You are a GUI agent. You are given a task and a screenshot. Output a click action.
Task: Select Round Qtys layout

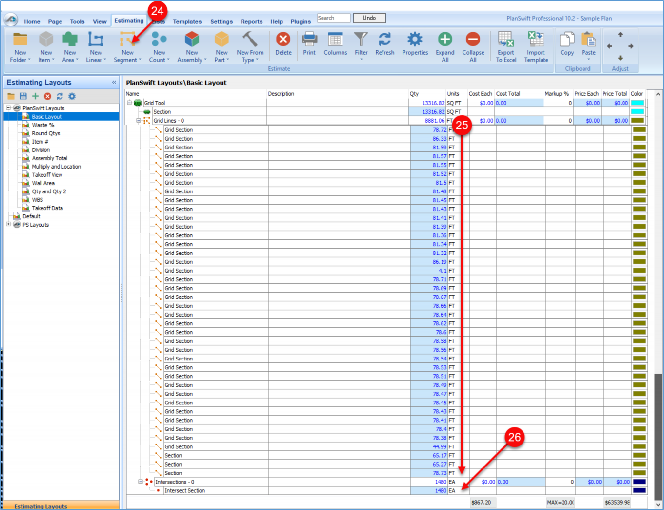tap(46, 133)
